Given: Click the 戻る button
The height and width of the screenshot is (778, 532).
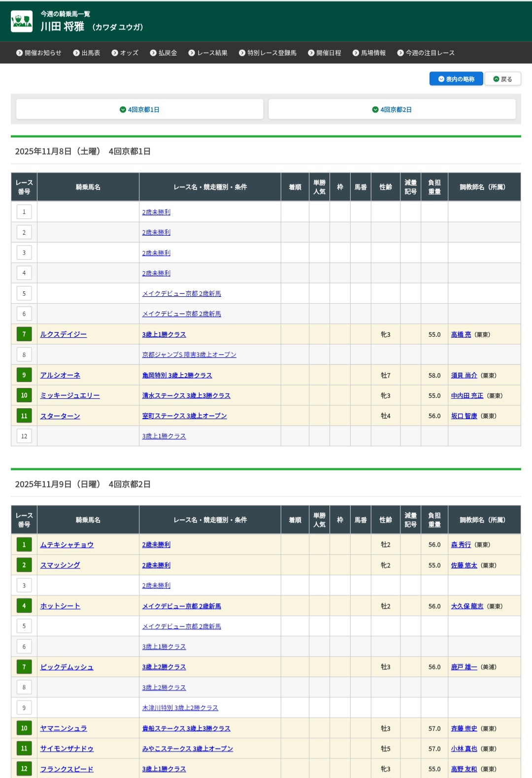Looking at the screenshot, I should (x=502, y=79).
